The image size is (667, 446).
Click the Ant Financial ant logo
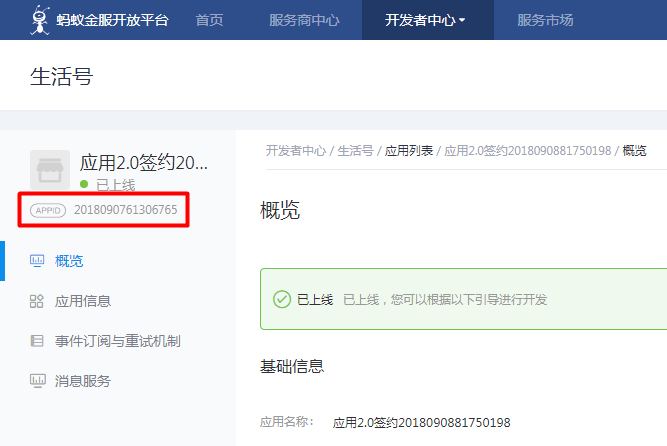(x=40, y=19)
